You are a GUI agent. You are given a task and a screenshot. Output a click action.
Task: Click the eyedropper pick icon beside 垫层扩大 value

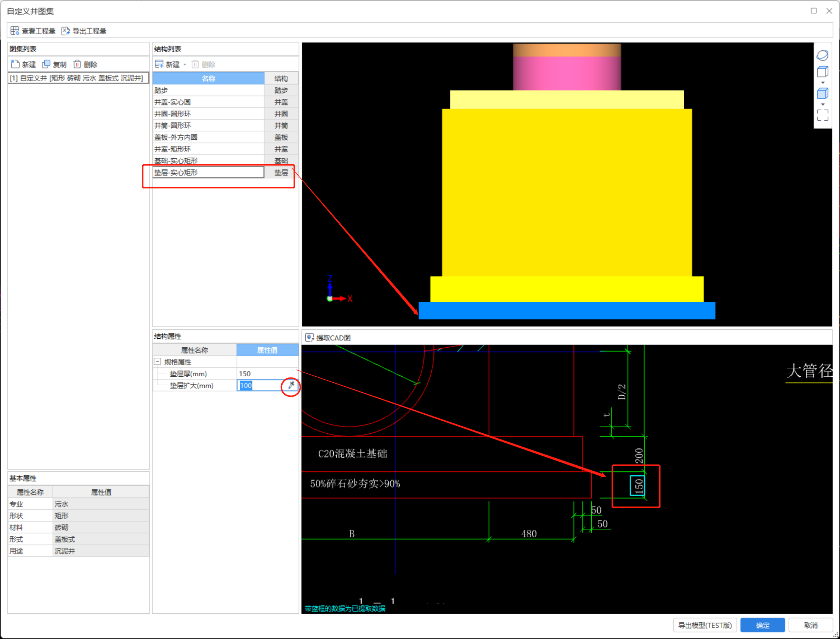(x=291, y=385)
